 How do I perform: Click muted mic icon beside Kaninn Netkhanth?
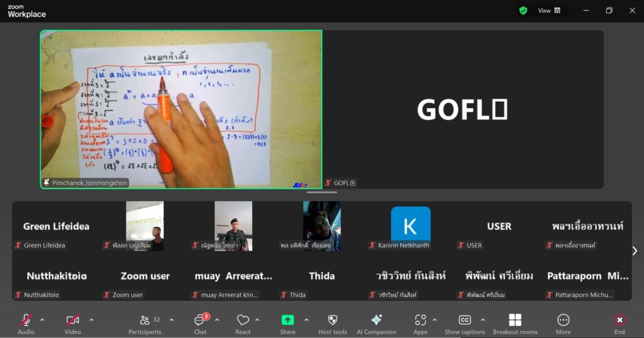(x=372, y=245)
